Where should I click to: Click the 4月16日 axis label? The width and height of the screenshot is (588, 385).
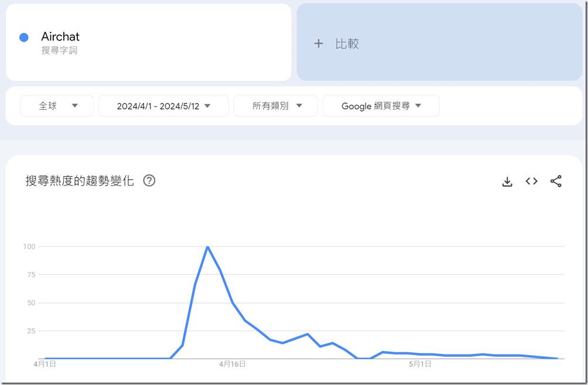click(233, 364)
